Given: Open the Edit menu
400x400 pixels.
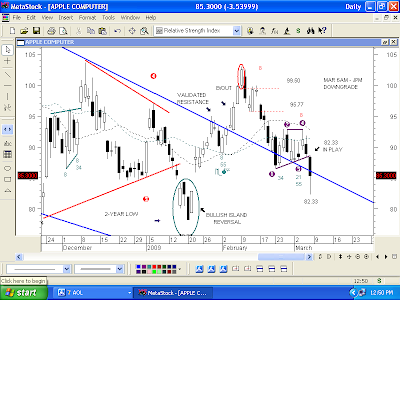Looking at the screenshot, I should point(31,18).
